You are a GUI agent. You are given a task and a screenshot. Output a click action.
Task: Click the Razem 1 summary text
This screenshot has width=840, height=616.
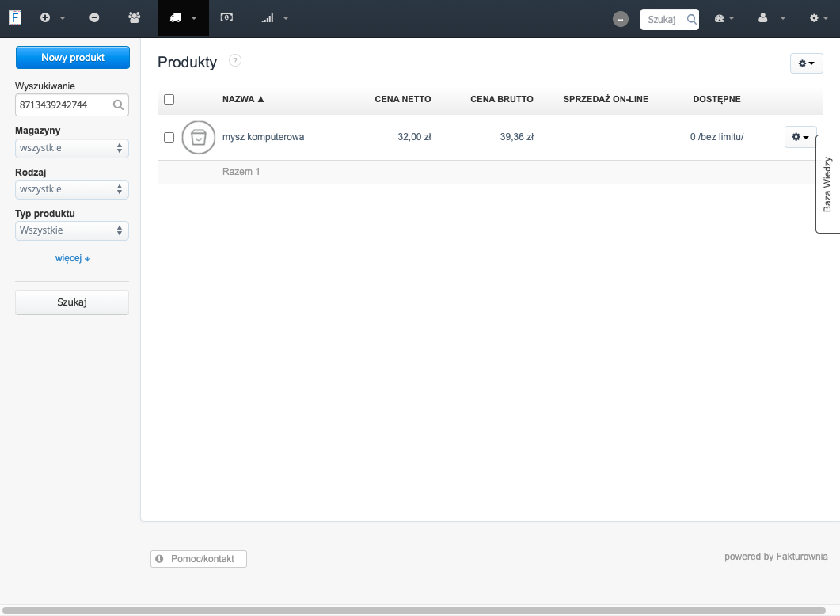(x=241, y=172)
